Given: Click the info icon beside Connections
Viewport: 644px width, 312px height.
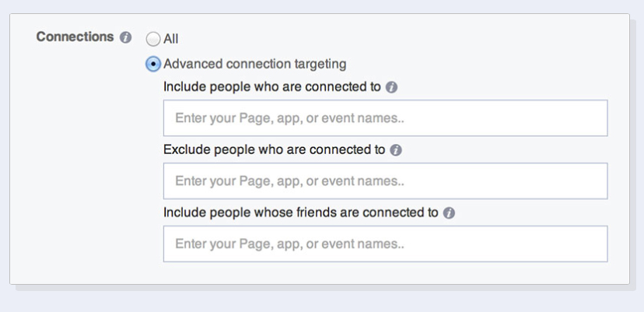Looking at the screenshot, I should (x=126, y=37).
